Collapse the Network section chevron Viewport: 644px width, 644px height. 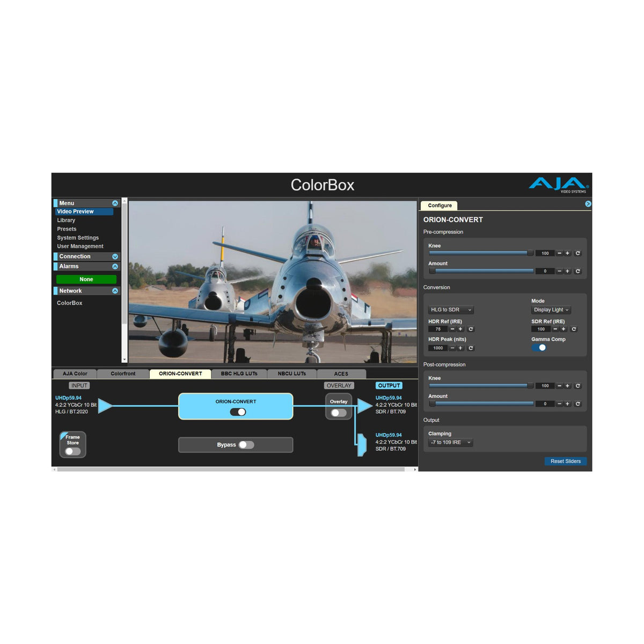click(x=115, y=291)
